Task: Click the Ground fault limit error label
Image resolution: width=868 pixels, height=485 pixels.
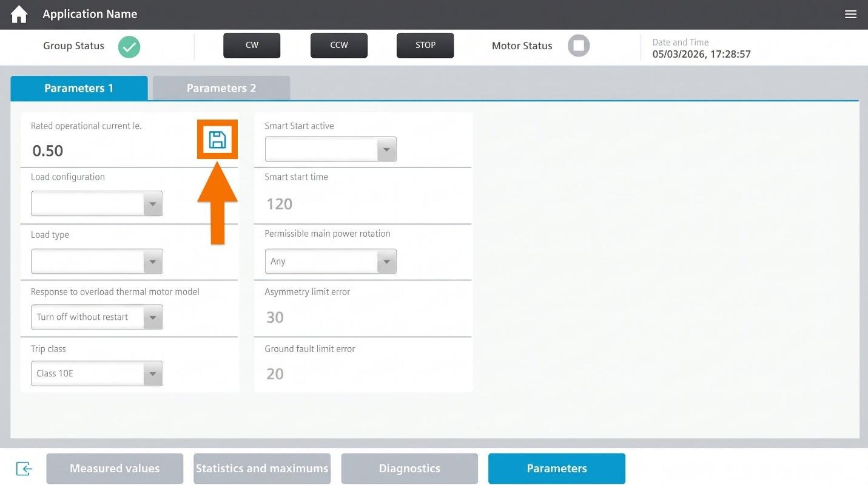Action: point(310,349)
